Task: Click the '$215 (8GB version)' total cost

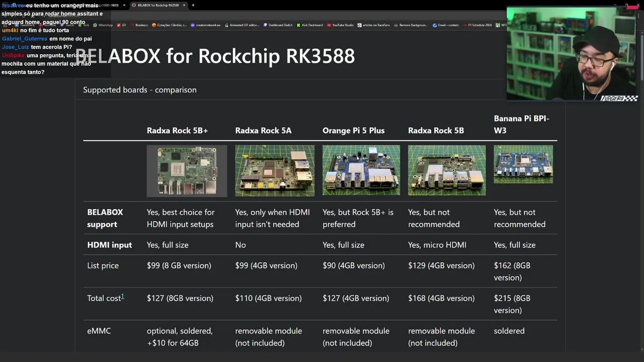Action: [512, 304]
